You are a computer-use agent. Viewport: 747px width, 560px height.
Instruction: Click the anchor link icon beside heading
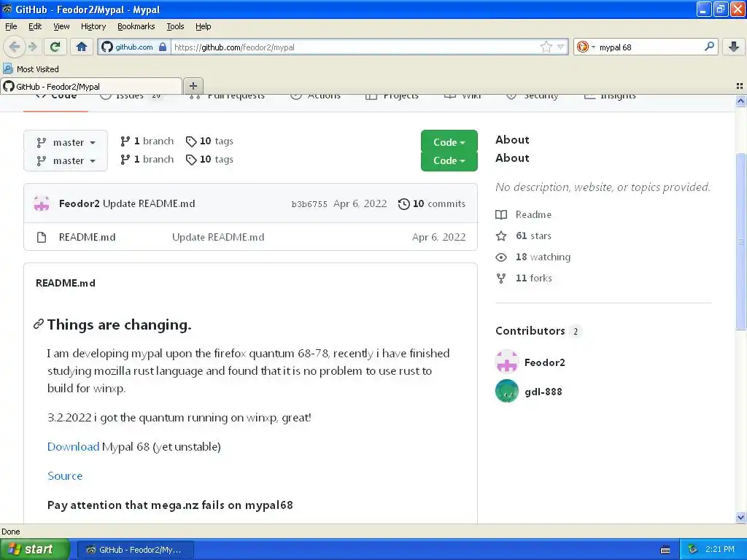tap(39, 324)
